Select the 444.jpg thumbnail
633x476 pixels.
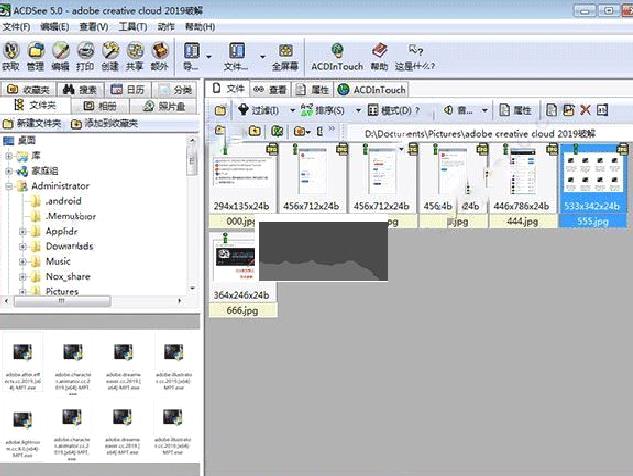click(x=522, y=185)
